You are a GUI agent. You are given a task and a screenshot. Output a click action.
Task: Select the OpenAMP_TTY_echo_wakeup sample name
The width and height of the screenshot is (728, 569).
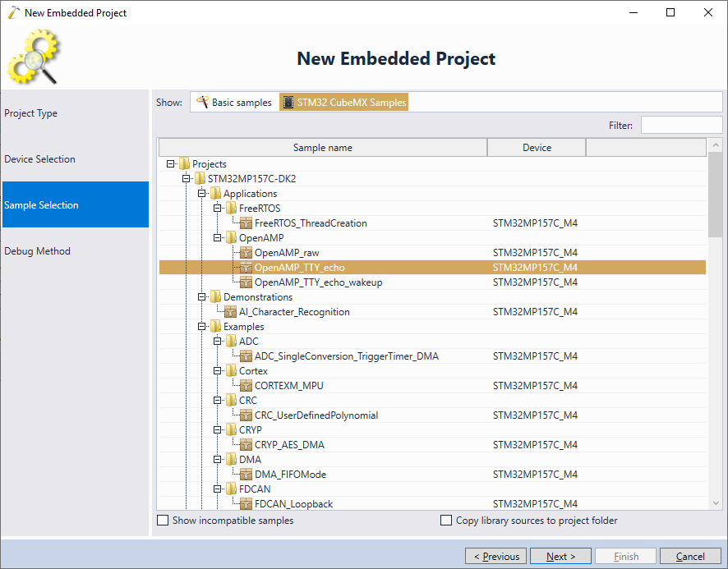[x=319, y=282]
